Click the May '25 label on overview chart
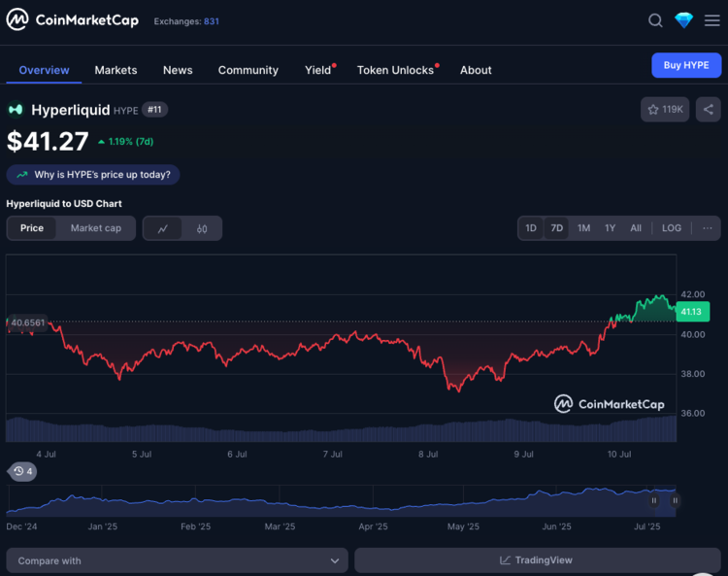Screen dimensions: 728x576 tap(463, 526)
